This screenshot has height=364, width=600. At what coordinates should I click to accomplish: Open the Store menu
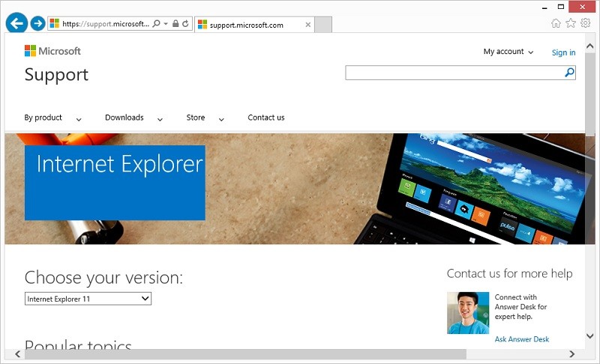pyautogui.click(x=196, y=118)
